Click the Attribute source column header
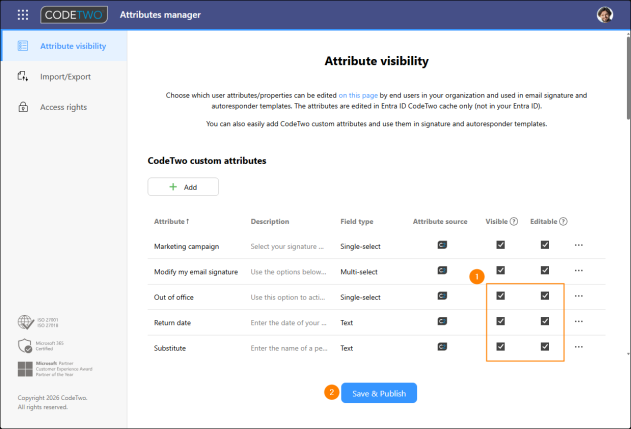The image size is (631, 429). (x=440, y=221)
